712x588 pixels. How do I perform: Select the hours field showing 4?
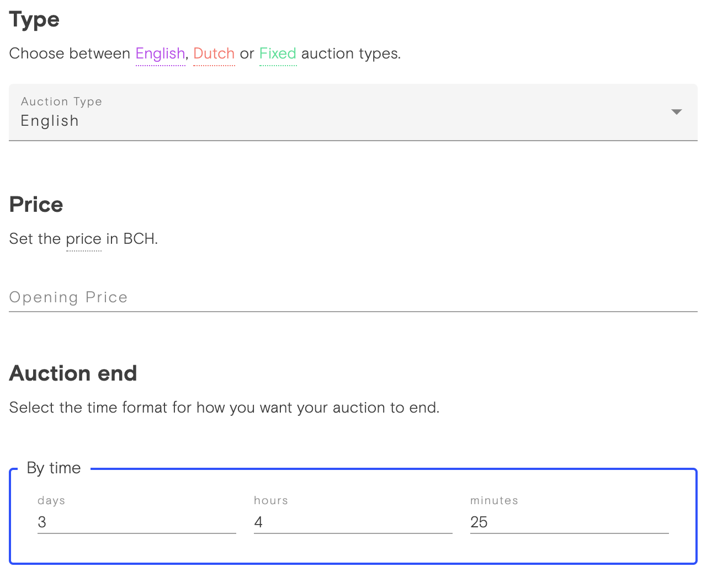click(x=353, y=522)
